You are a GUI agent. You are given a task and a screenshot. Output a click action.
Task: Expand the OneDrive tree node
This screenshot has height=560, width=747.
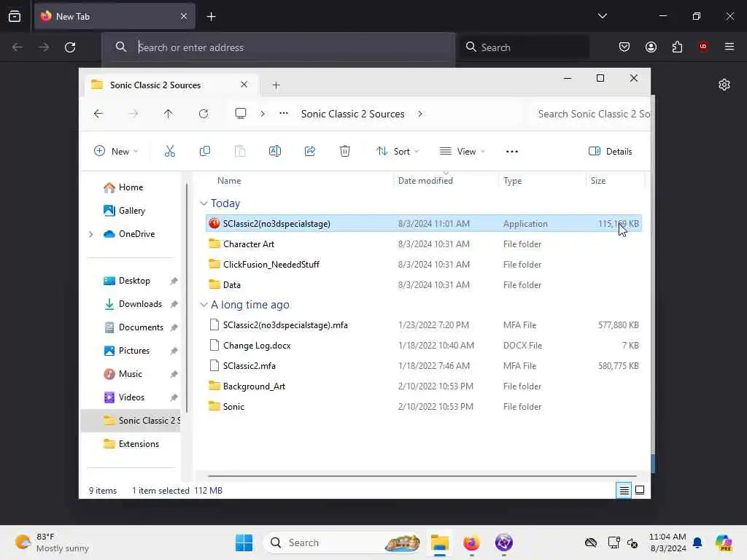pos(91,234)
